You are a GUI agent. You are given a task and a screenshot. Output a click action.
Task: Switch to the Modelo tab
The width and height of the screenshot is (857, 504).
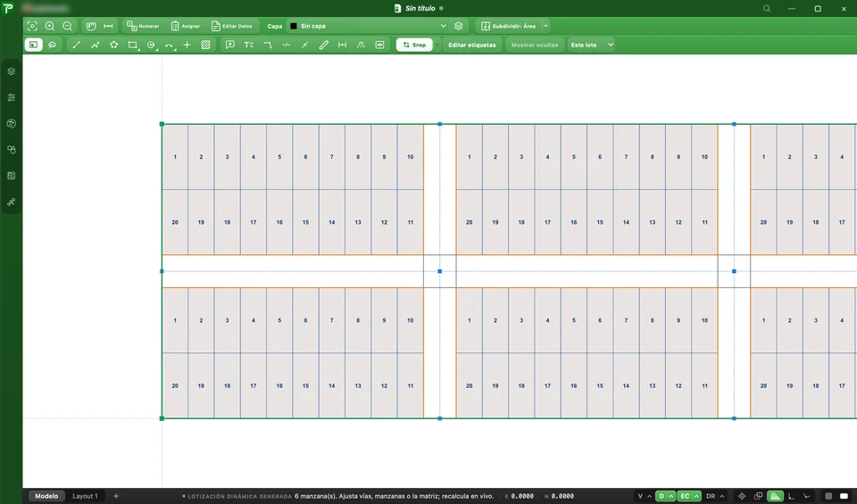click(x=46, y=496)
